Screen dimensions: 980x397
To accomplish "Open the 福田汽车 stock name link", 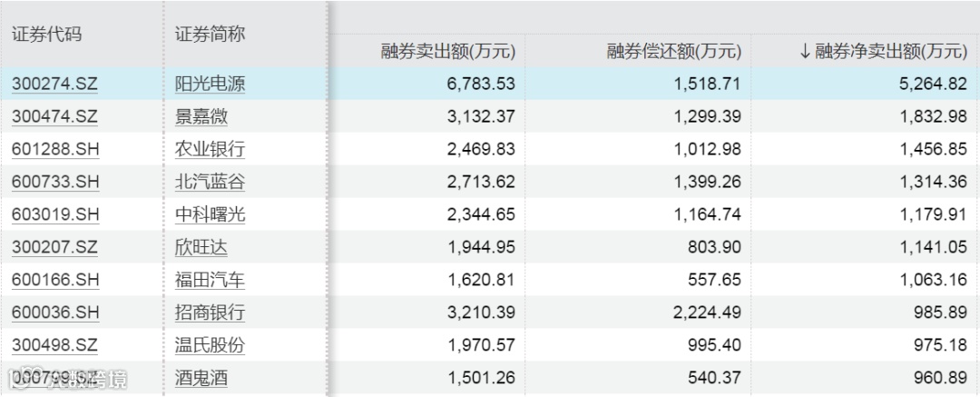I will (210, 280).
